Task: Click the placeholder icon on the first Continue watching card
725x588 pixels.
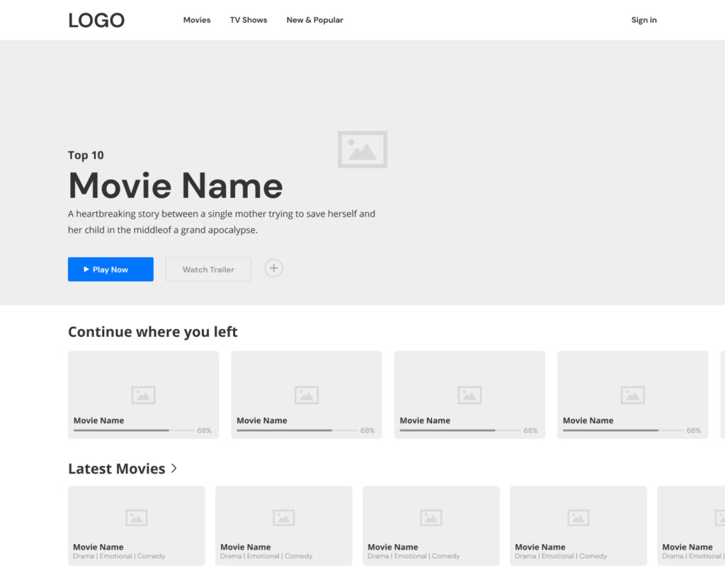Action: point(143,395)
